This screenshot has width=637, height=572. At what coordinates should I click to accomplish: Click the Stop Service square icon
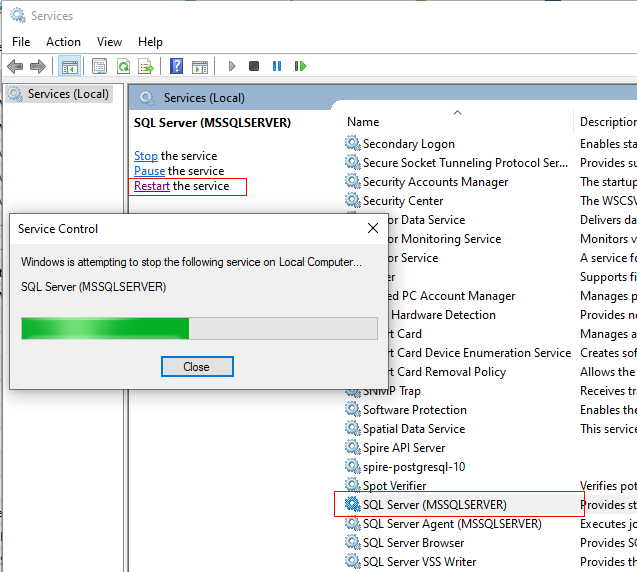point(254,66)
